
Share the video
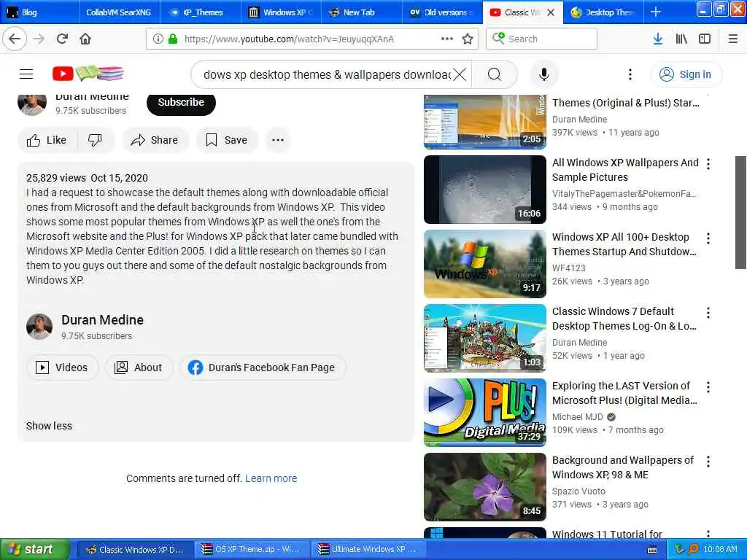tap(155, 140)
